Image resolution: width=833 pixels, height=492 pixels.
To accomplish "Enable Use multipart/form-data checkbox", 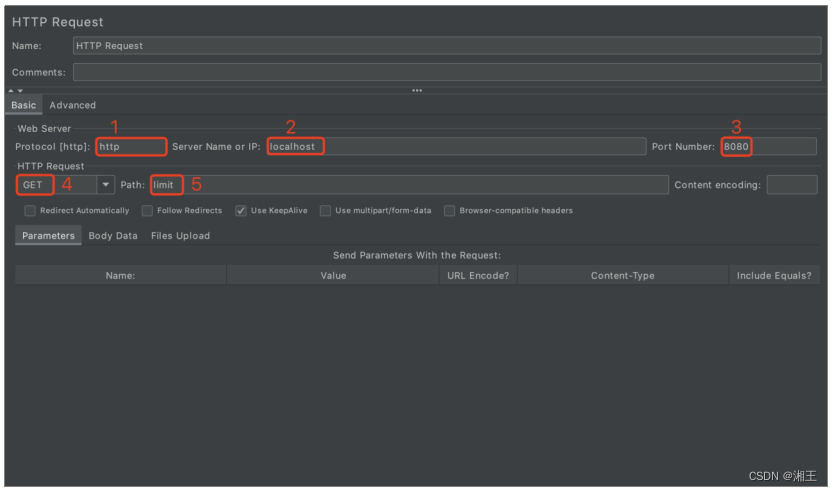I will 325,211.
